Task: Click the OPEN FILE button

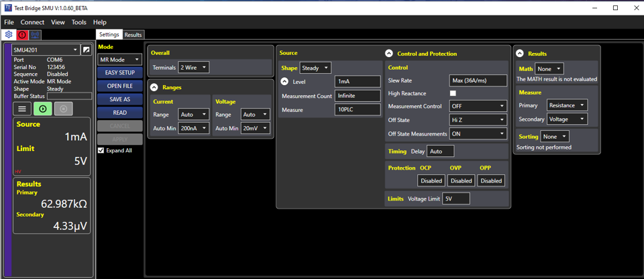Action: 120,86
